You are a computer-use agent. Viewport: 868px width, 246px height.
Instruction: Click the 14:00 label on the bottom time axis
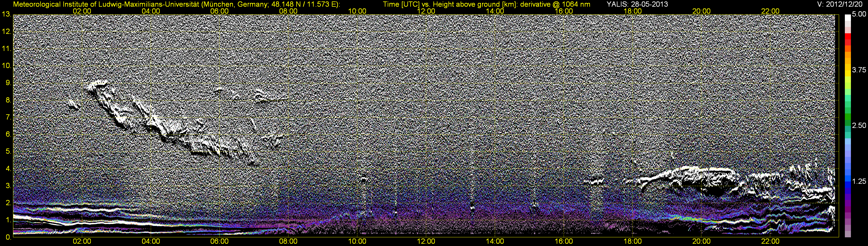coord(495,242)
